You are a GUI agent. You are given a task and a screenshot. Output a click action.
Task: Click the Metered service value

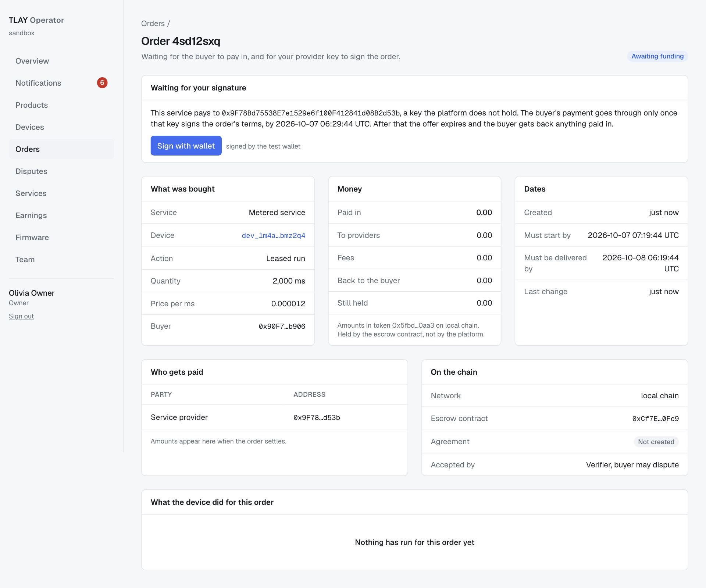pyautogui.click(x=277, y=213)
